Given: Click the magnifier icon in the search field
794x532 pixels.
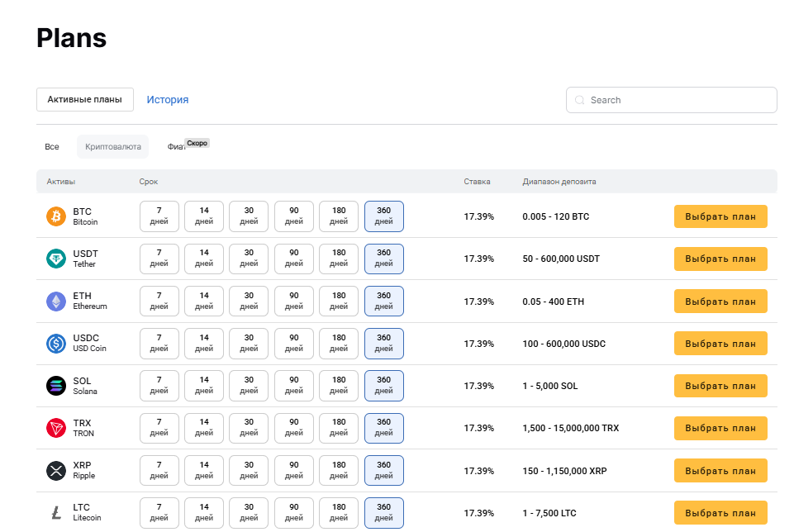Looking at the screenshot, I should [579, 99].
